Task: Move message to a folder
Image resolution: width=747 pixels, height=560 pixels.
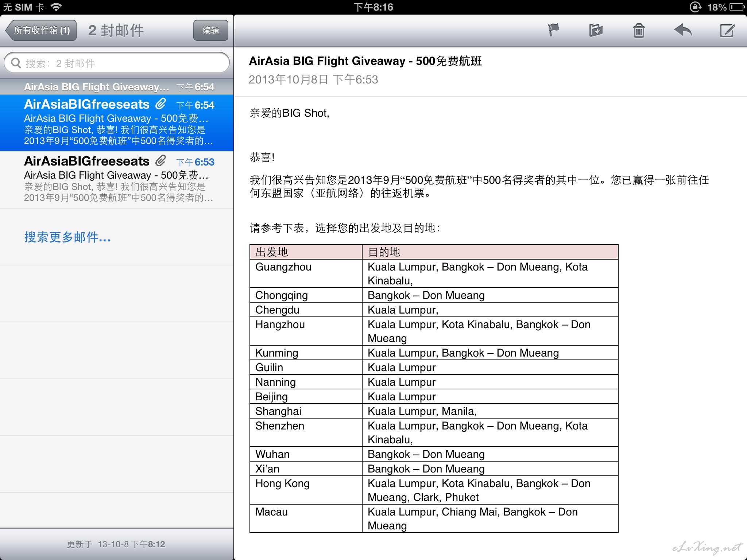Action: point(596,30)
